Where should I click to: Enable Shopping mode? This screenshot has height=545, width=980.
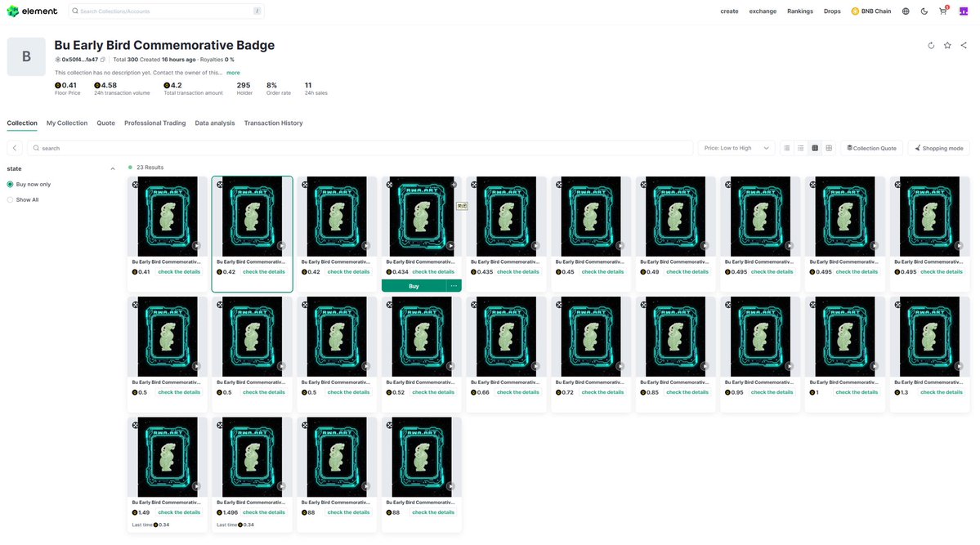[x=939, y=148]
